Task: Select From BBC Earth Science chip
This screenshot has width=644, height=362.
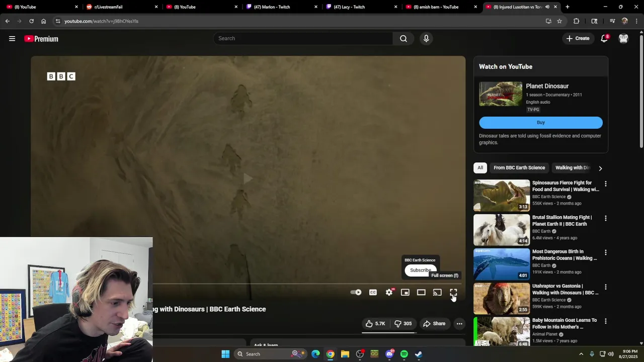Action: tap(519, 168)
